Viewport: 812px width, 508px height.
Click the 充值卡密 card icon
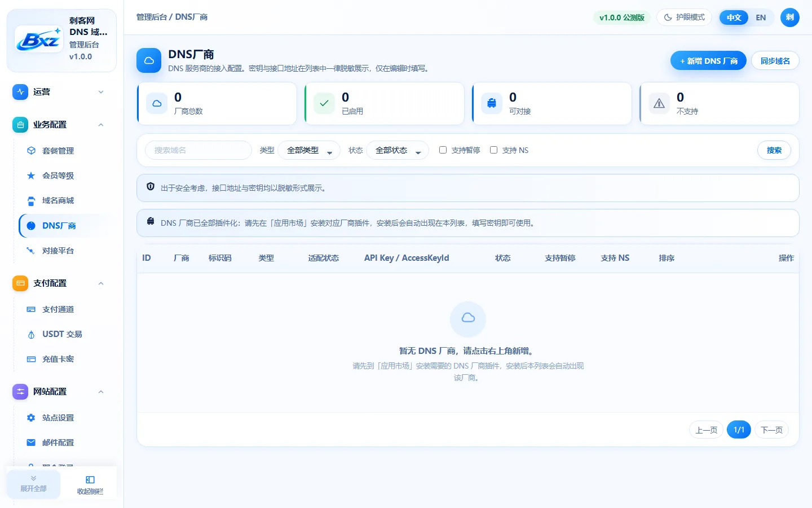click(x=31, y=359)
